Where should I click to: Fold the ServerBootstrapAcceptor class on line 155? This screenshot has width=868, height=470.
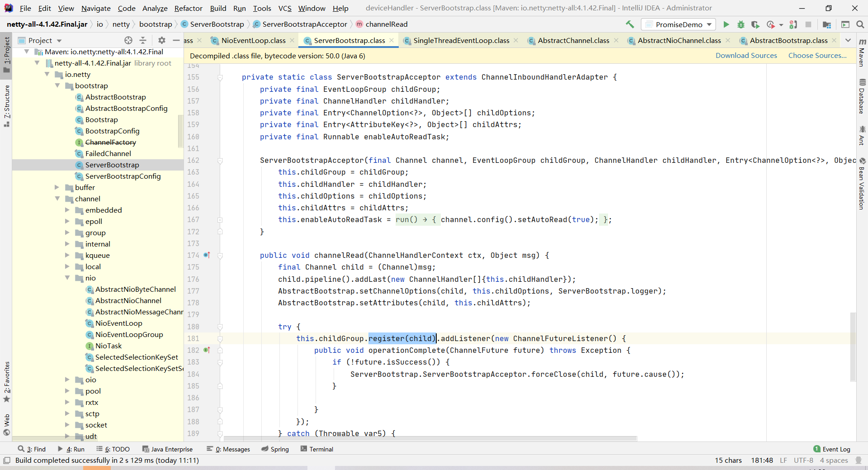point(220,77)
